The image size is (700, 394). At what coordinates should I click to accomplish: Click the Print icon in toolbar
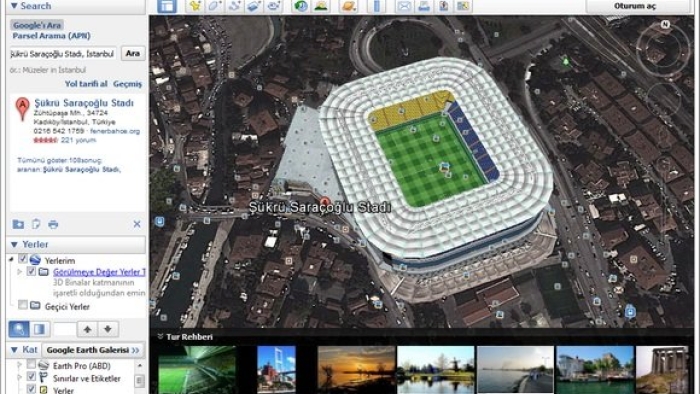coord(424,6)
